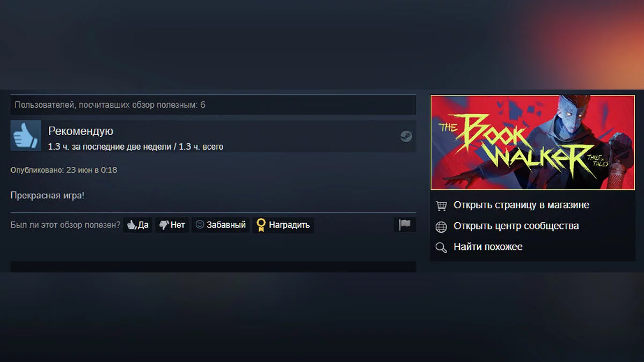Open The Bookwalker game banner image
This screenshot has width=644, height=362.
[533, 143]
